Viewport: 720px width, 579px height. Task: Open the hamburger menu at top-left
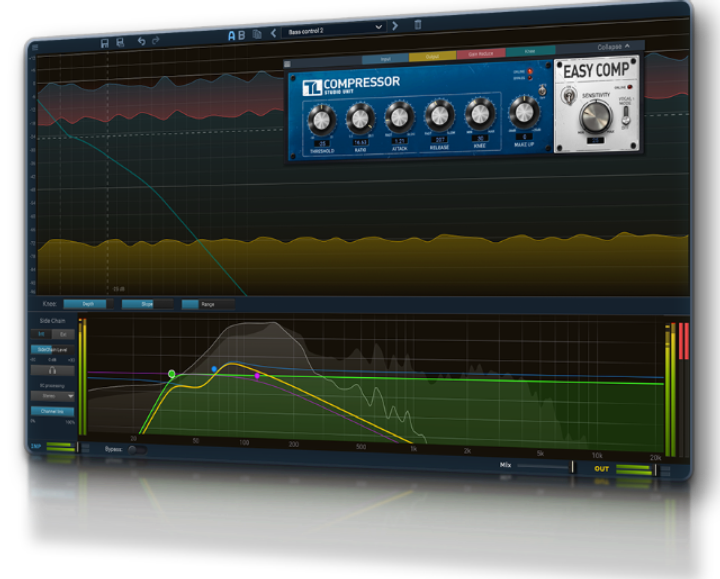pos(35,47)
